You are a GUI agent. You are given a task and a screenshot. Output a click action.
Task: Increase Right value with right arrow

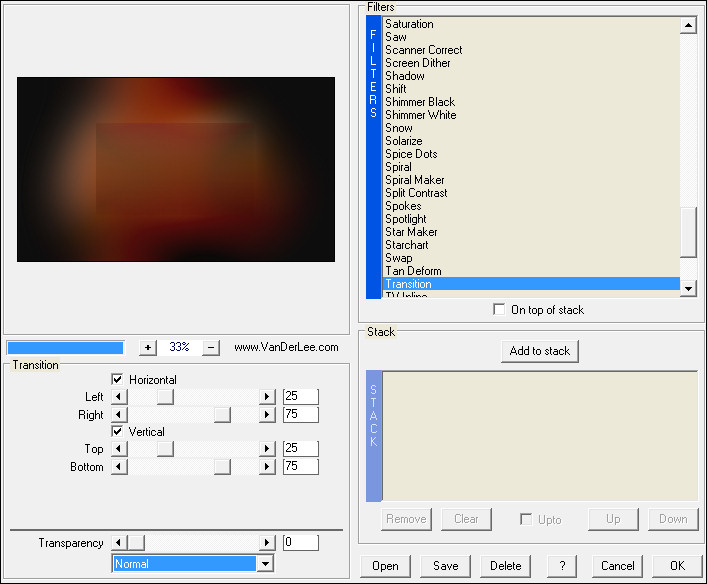pos(267,414)
